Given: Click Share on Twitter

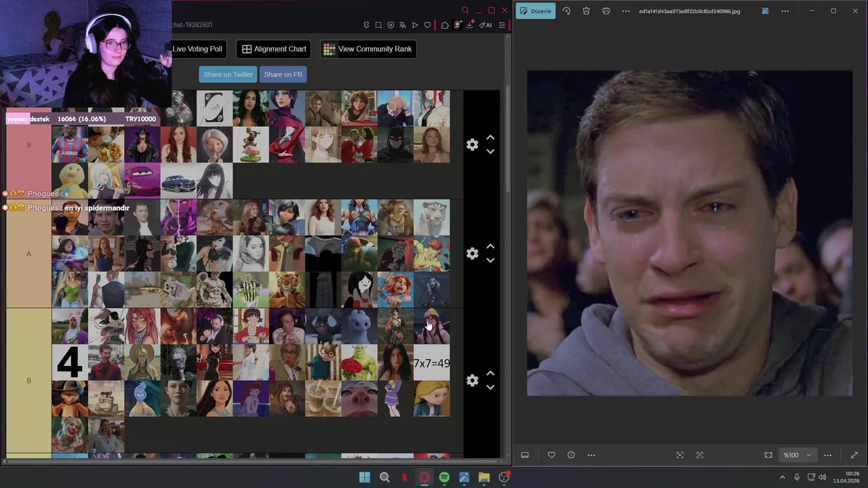Looking at the screenshot, I should (x=228, y=75).
